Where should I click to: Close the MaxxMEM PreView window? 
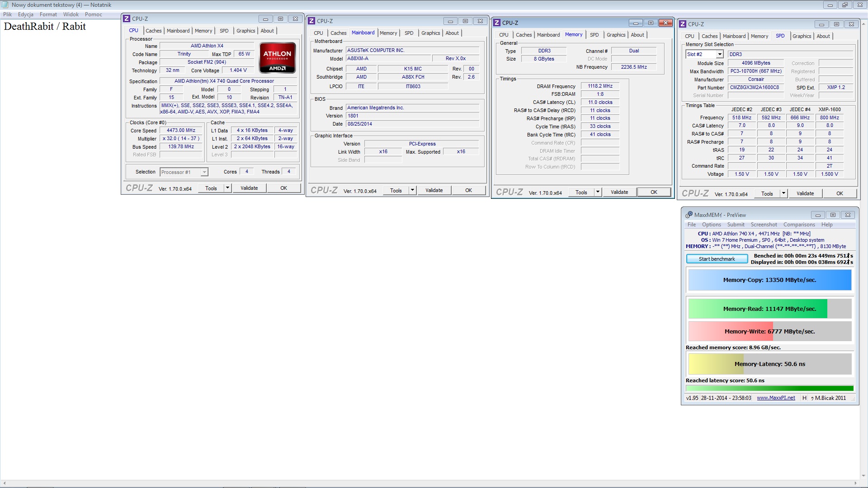848,215
